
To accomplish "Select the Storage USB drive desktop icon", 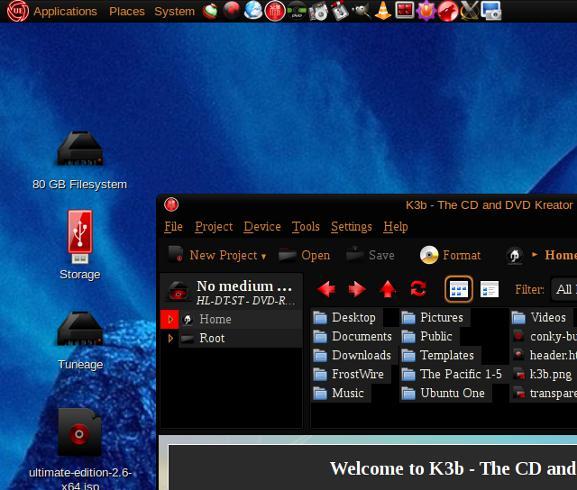I will point(80,245).
